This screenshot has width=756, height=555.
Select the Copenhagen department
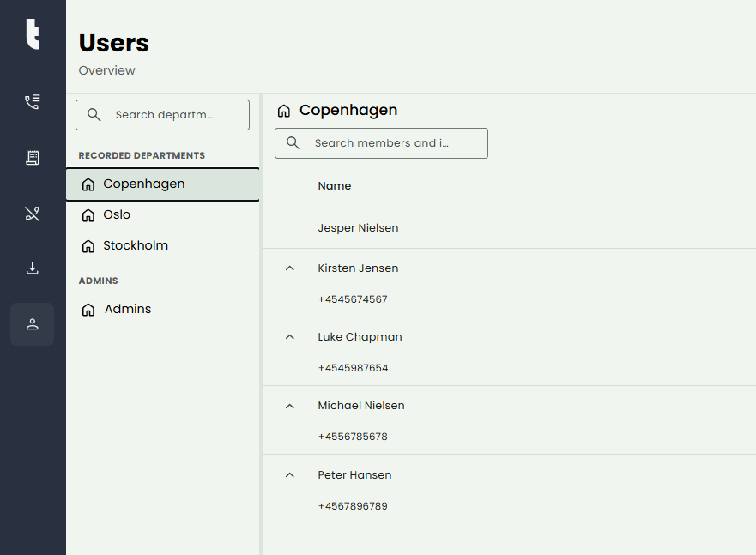(x=163, y=184)
